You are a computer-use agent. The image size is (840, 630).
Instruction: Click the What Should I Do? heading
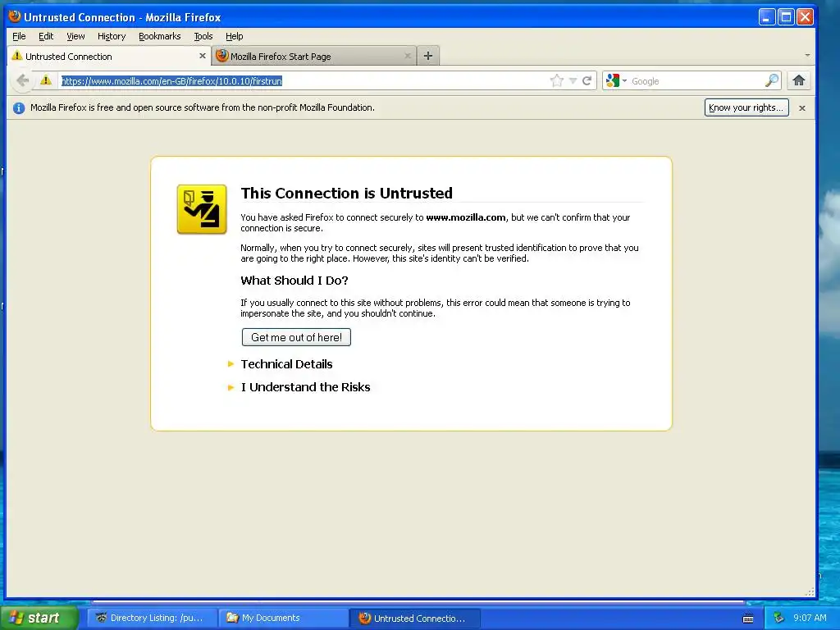point(294,281)
